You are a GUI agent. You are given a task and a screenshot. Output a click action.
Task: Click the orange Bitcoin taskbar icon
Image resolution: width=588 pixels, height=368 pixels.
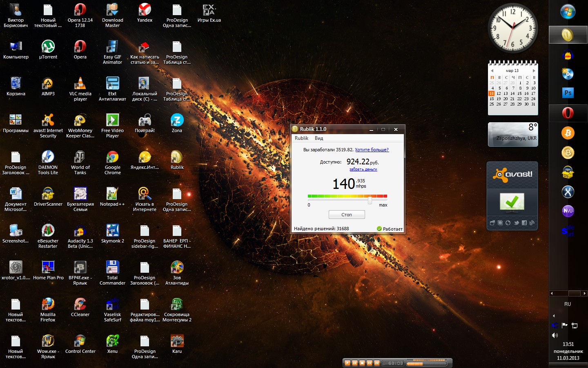point(568,133)
